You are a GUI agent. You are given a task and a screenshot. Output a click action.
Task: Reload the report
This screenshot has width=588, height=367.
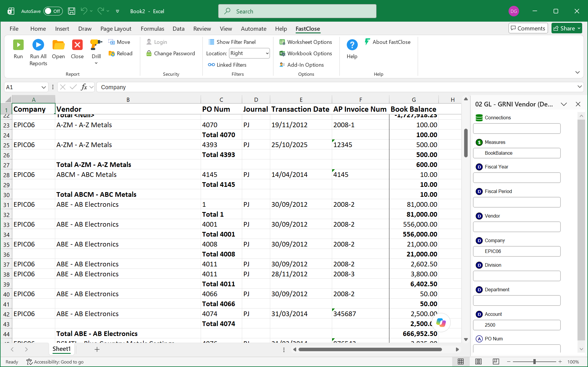click(121, 54)
